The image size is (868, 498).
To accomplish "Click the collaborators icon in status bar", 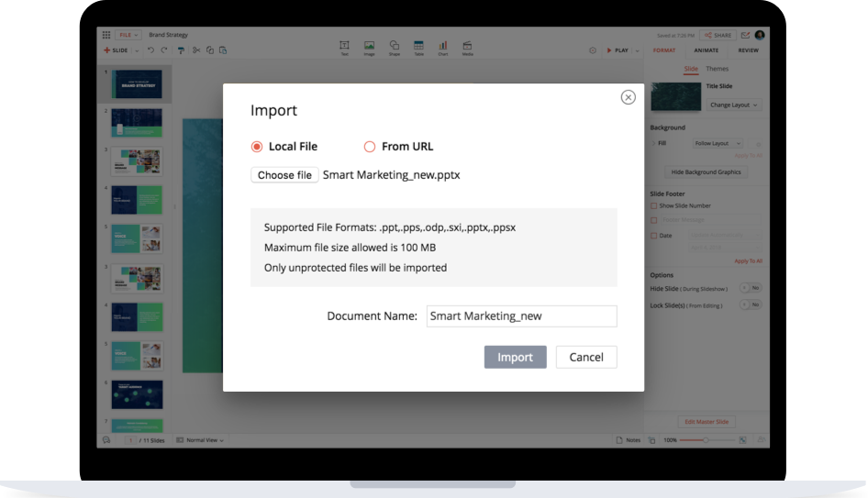I will point(762,440).
